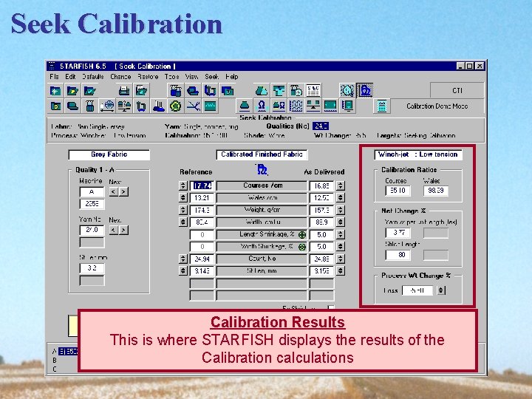Click the Reference Courses /cm stepper
The image size is (532, 399).
tap(183, 185)
